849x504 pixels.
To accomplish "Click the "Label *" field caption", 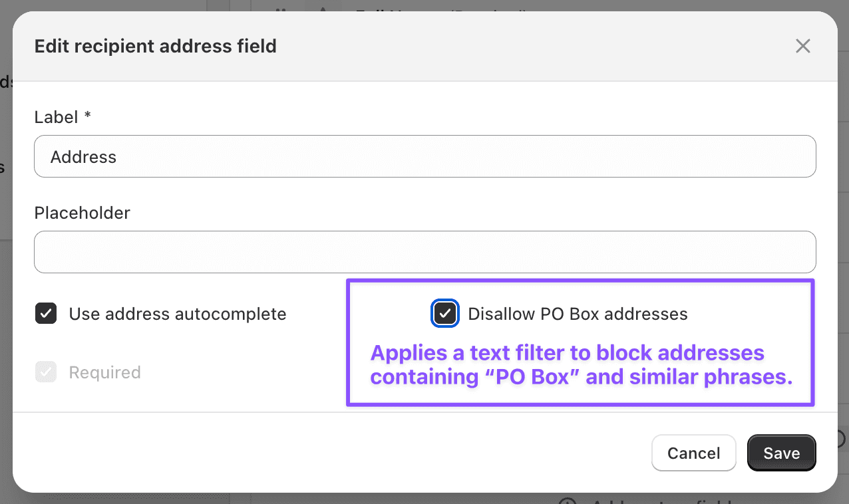I will (56, 118).
